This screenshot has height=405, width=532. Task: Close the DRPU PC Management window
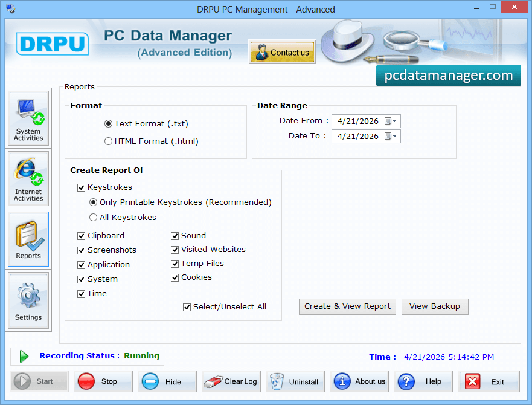514,7
